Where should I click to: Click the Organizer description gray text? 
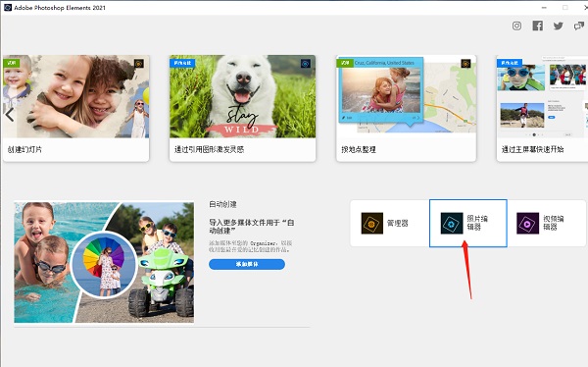tap(250, 246)
